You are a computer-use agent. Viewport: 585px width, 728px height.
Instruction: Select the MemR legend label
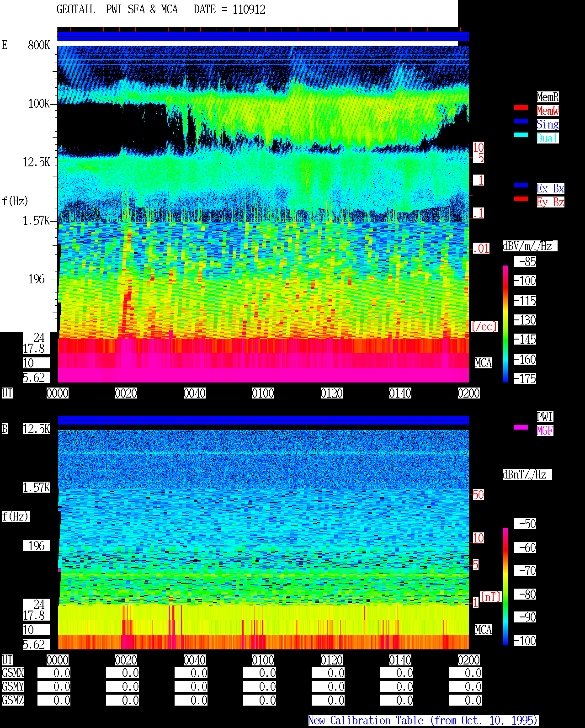coord(548,97)
